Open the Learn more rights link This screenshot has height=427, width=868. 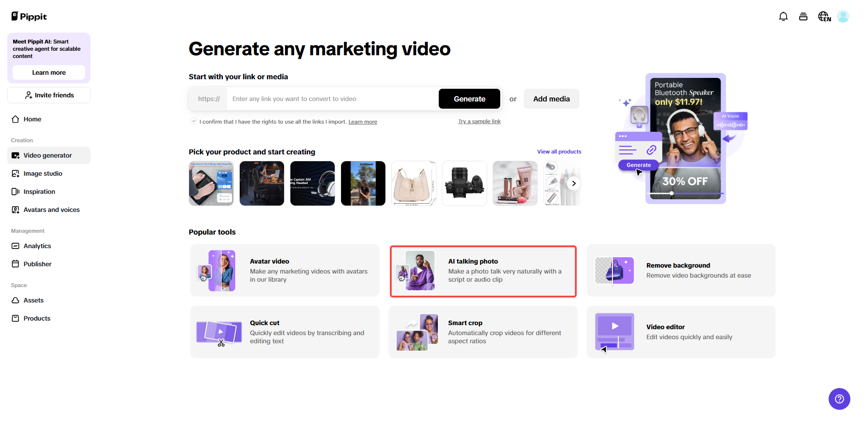pyautogui.click(x=363, y=122)
